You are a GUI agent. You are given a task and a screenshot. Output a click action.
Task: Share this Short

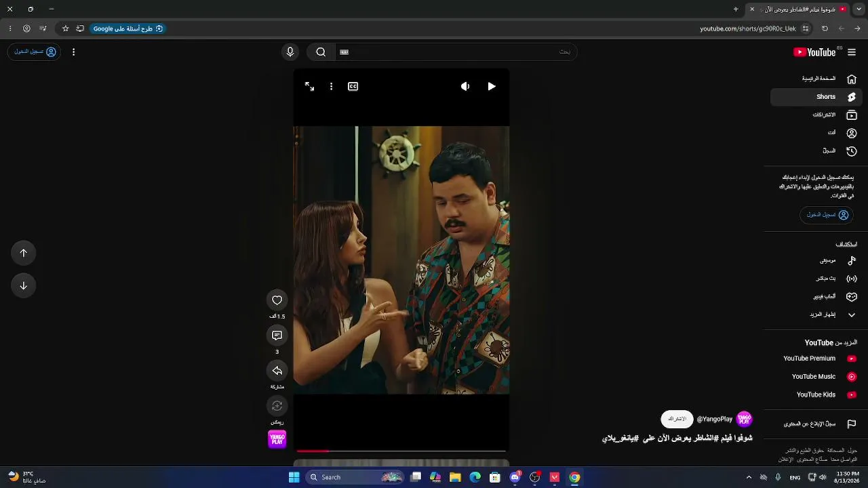click(x=277, y=371)
